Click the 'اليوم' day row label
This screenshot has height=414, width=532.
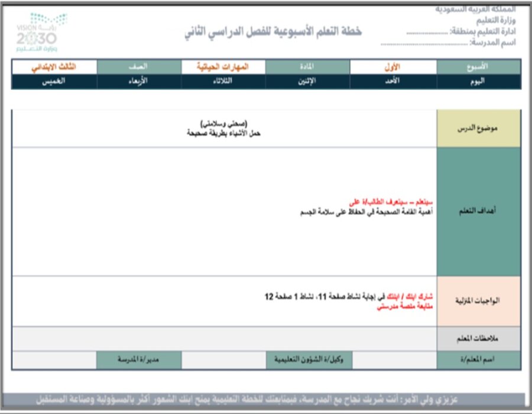click(x=479, y=82)
